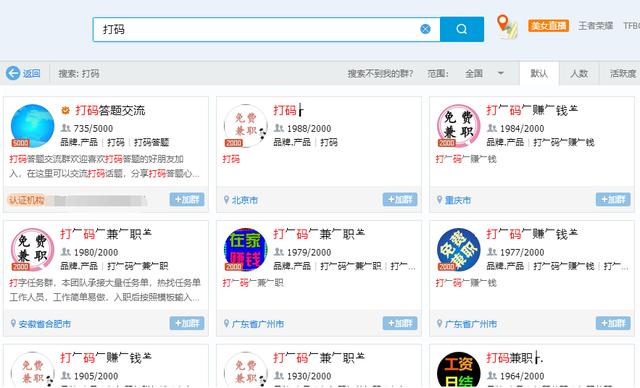The height and width of the screenshot is (388, 640).
Task: Join the 重庆市 group with +加群
Action: 613,200
